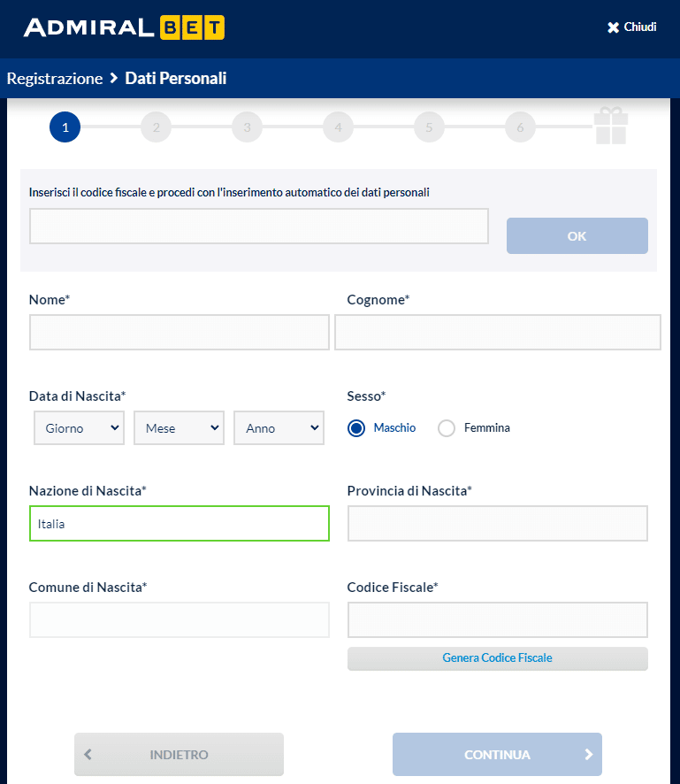Open the Mese dropdown
This screenshot has height=784, width=680.
coord(179,427)
